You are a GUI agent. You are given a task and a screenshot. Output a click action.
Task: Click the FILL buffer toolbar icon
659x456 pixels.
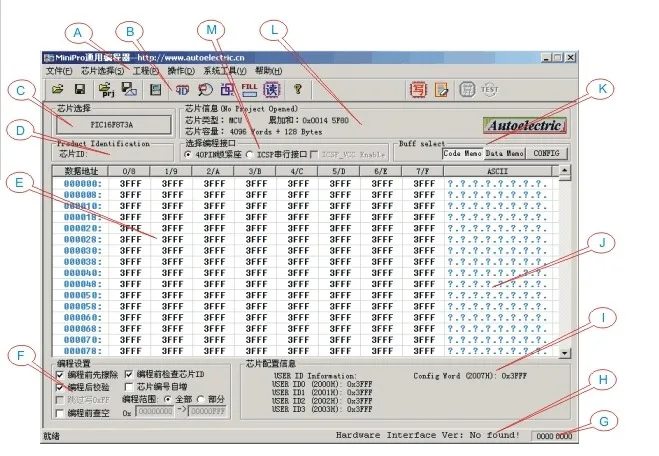249,89
